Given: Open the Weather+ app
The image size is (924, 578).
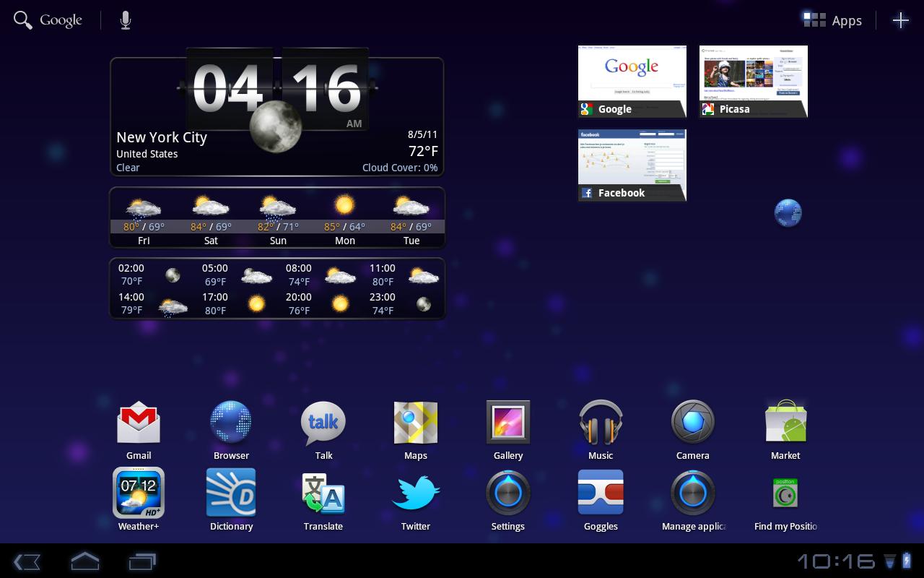Looking at the screenshot, I should click(139, 500).
